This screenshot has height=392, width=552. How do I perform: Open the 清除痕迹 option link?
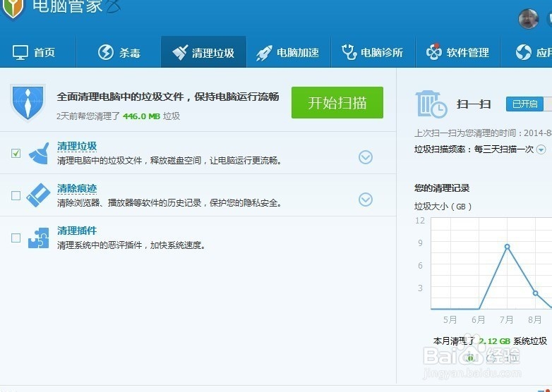tap(77, 188)
